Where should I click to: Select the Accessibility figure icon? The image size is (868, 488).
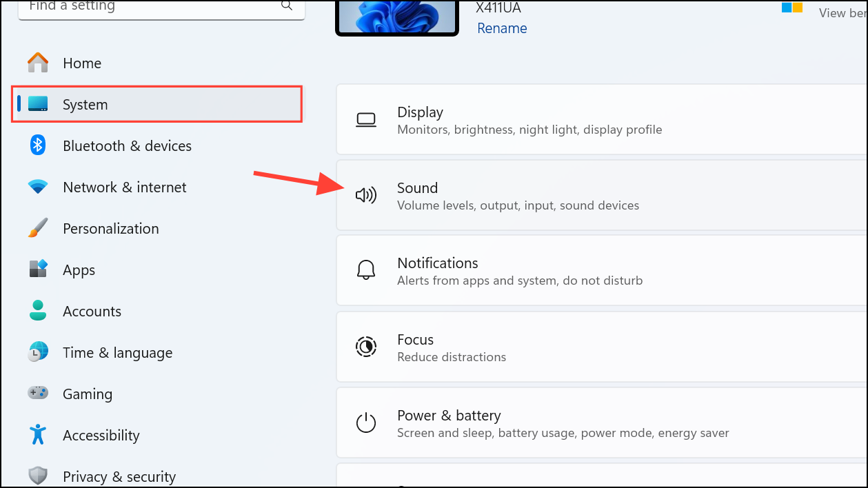(37, 434)
